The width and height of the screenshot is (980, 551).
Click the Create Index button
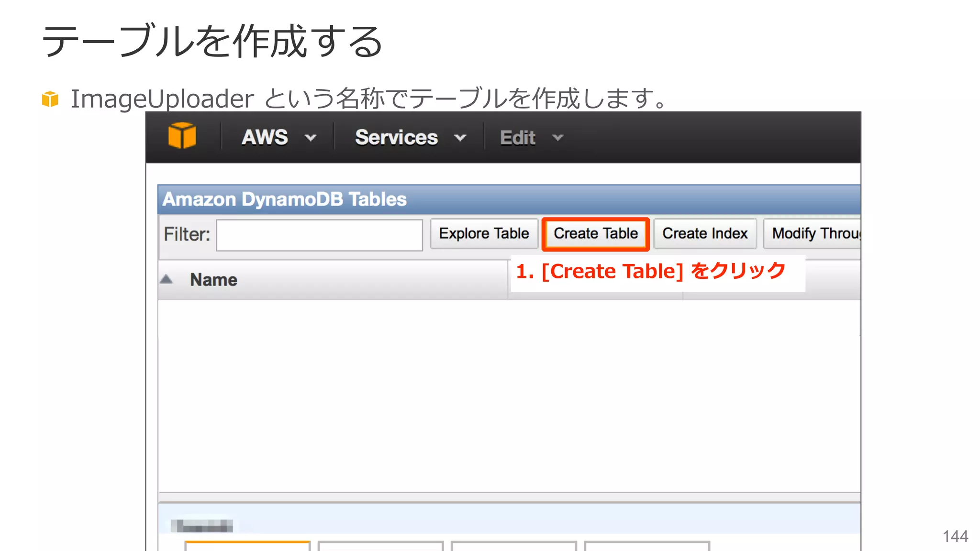pos(705,234)
